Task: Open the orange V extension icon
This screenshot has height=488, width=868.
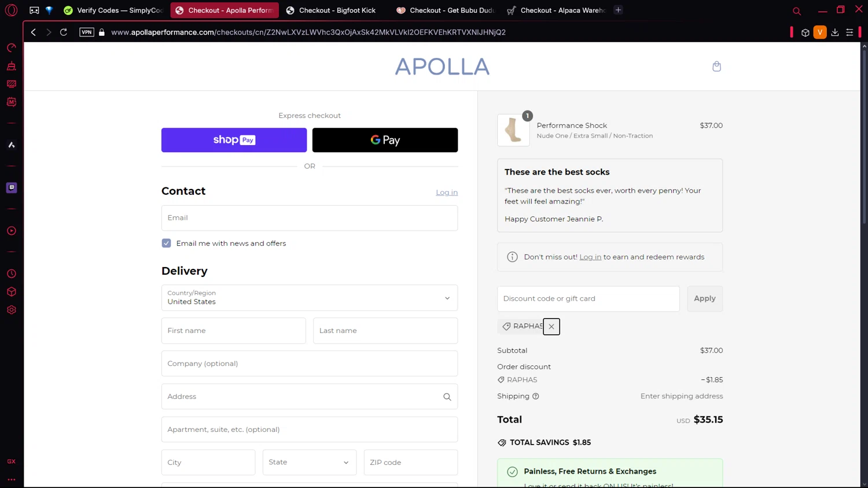Action: coord(820,32)
